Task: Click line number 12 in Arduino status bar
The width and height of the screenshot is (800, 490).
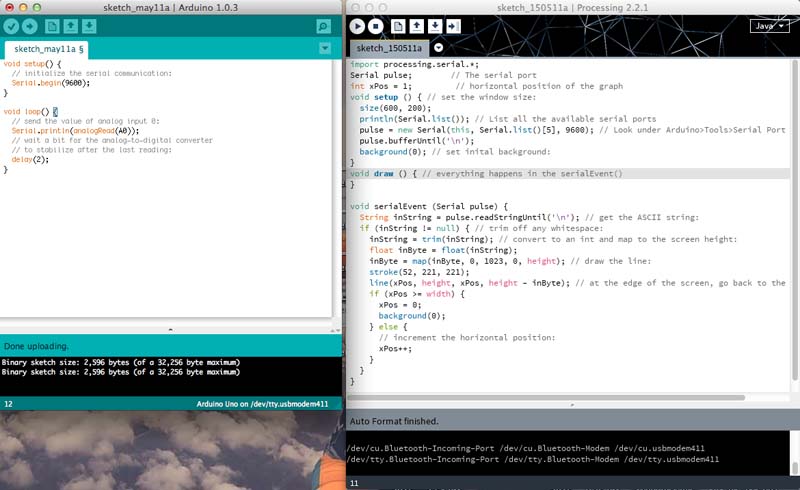Action: (x=8, y=404)
